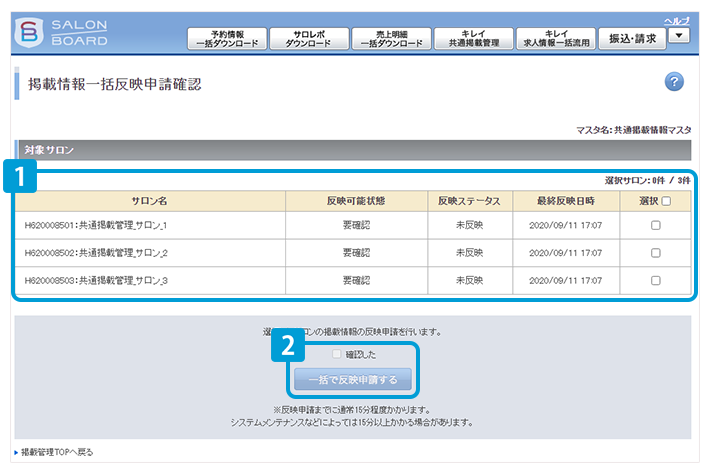Follow the 掲載管理TOPへ戻る link

[x=56, y=453]
